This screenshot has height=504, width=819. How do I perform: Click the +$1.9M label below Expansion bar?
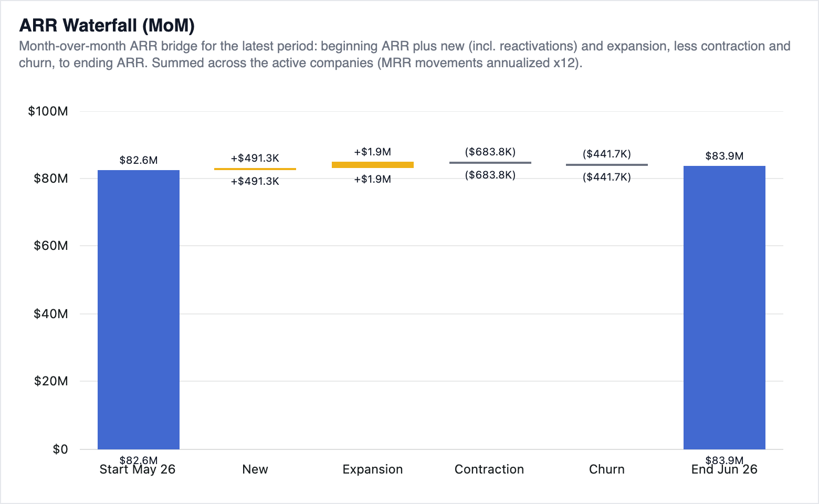[x=373, y=179]
